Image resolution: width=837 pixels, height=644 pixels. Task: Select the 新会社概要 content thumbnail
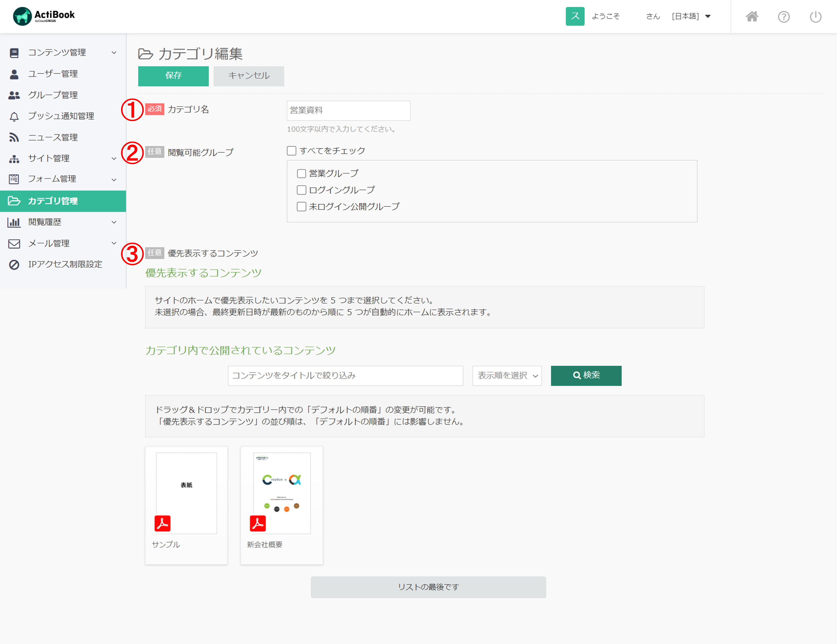click(x=282, y=493)
